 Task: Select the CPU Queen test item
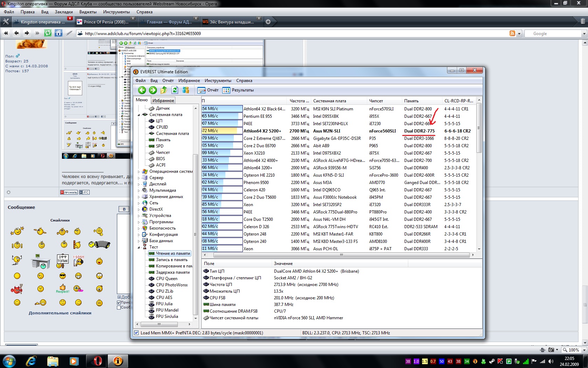(x=163, y=279)
